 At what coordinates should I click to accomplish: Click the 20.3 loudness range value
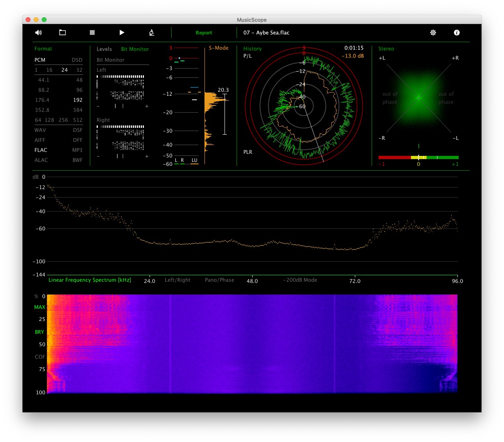(223, 90)
